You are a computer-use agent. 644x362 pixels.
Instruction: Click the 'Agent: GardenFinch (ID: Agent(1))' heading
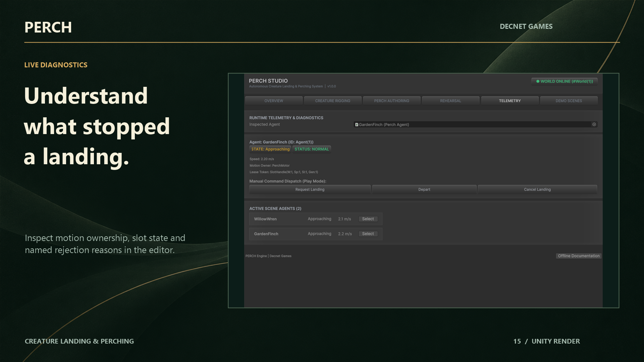click(x=281, y=142)
